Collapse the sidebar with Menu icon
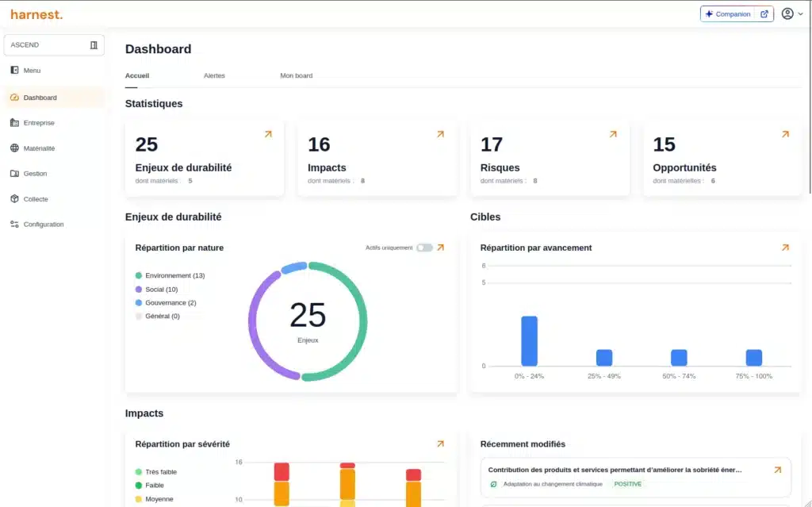This screenshot has width=812, height=507. click(x=14, y=70)
